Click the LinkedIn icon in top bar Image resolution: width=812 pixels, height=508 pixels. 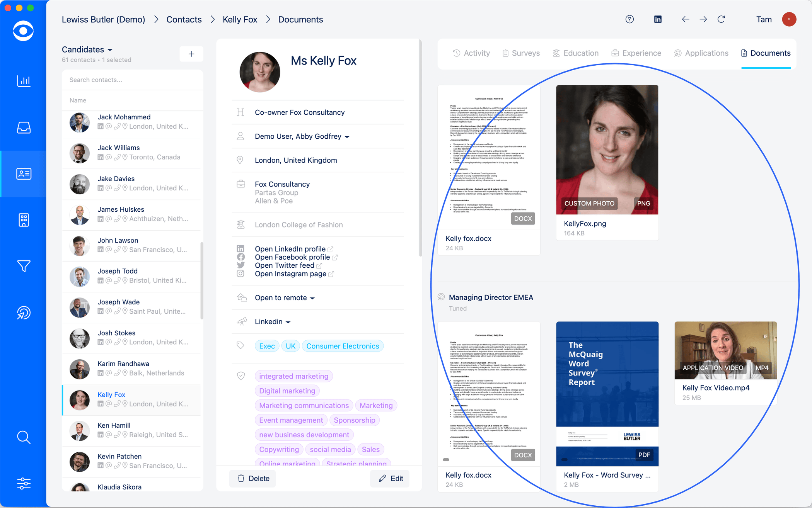coord(658,19)
